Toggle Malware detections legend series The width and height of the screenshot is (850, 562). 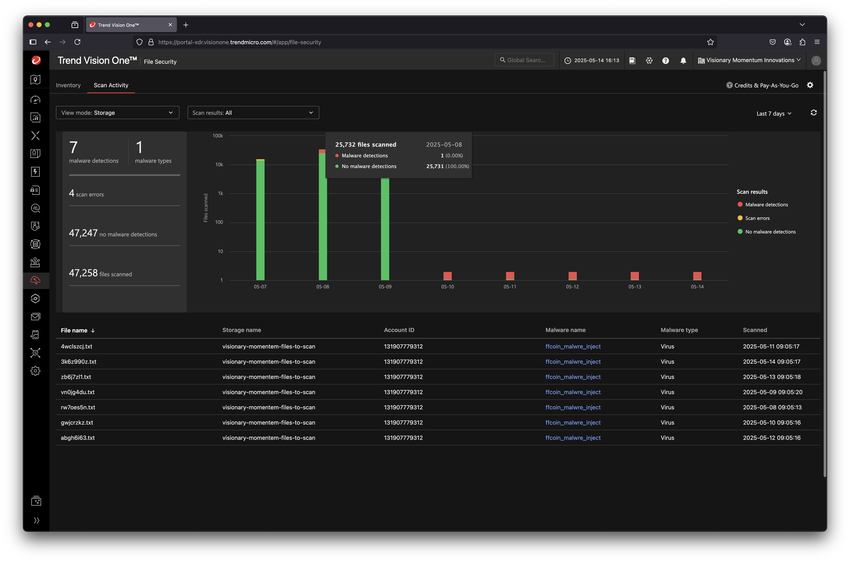[x=763, y=205]
